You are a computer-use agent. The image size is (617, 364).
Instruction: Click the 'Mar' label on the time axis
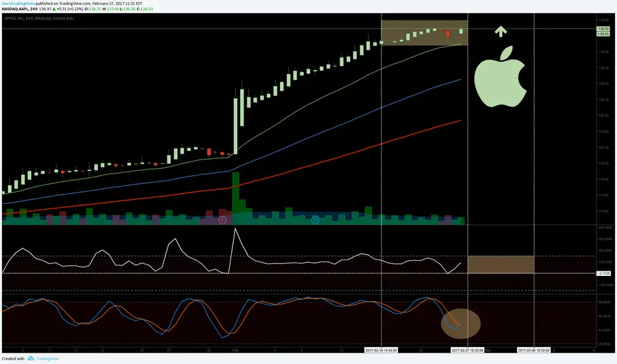[x=488, y=350]
